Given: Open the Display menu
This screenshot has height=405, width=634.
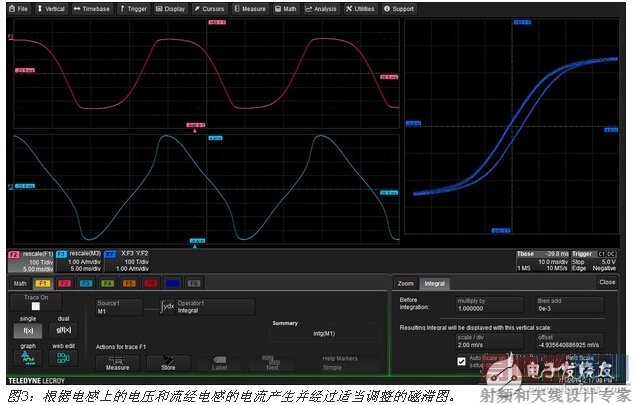Looking at the screenshot, I should 171,8.
